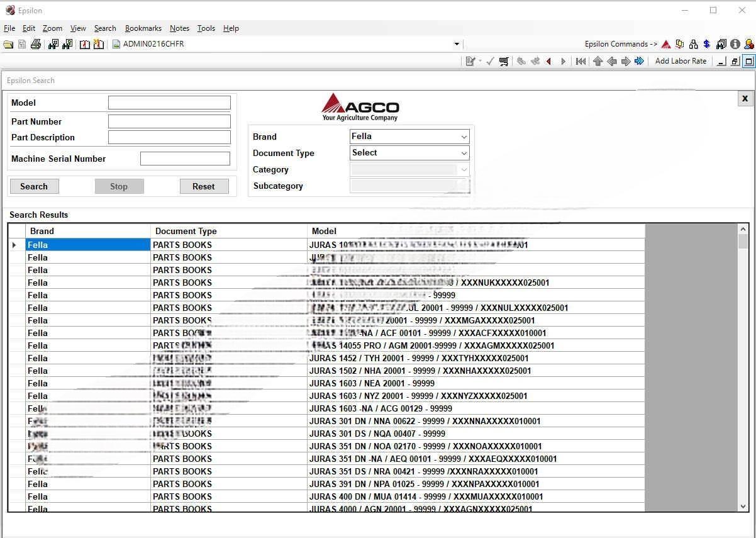Click the shopping cart icon
This screenshot has width=756, height=538.
click(504, 61)
